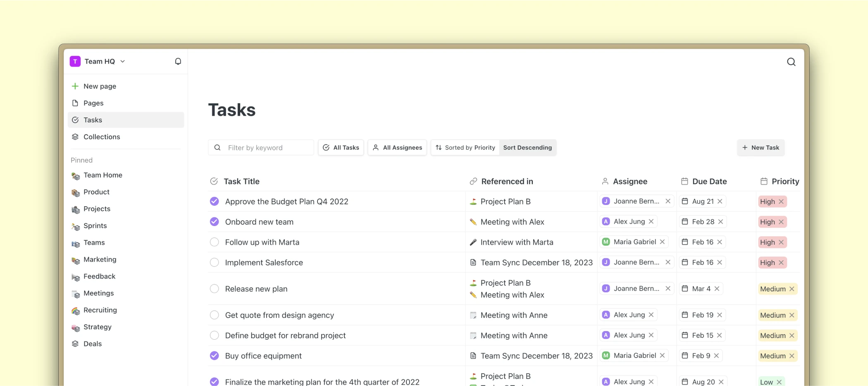Open the Recruiting page icon
The width and height of the screenshot is (868, 386).
click(75, 310)
